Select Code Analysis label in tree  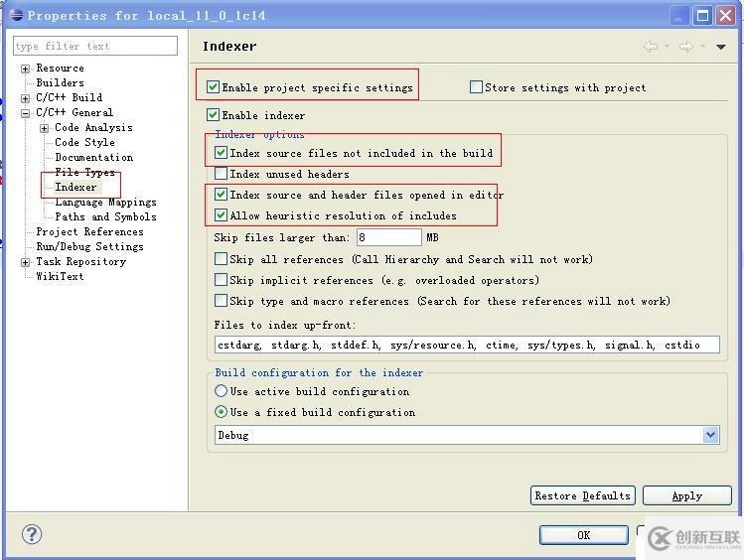[x=93, y=127]
